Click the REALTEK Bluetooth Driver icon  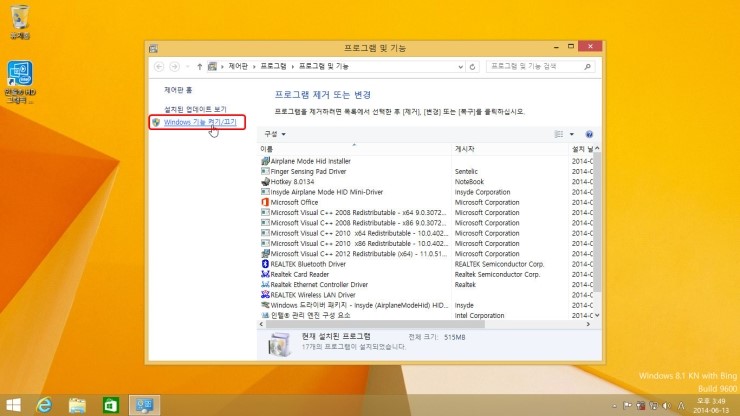point(265,264)
